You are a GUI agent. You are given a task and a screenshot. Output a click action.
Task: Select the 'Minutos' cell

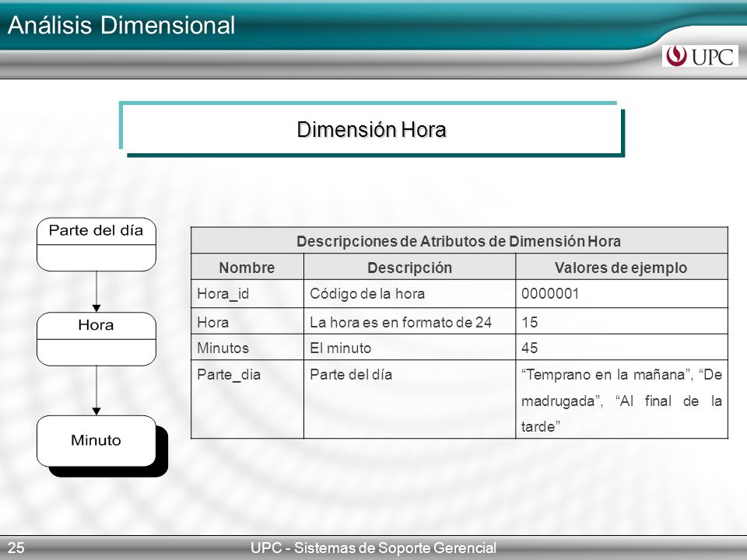(x=247, y=347)
